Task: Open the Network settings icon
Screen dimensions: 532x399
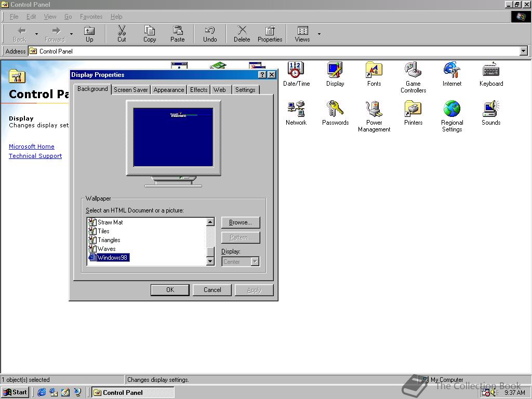Action: tap(296, 113)
